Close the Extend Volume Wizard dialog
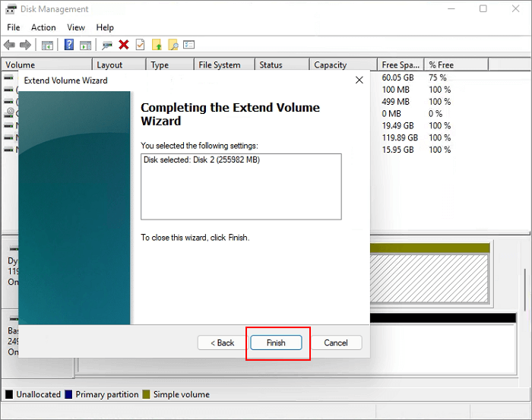 (x=359, y=80)
